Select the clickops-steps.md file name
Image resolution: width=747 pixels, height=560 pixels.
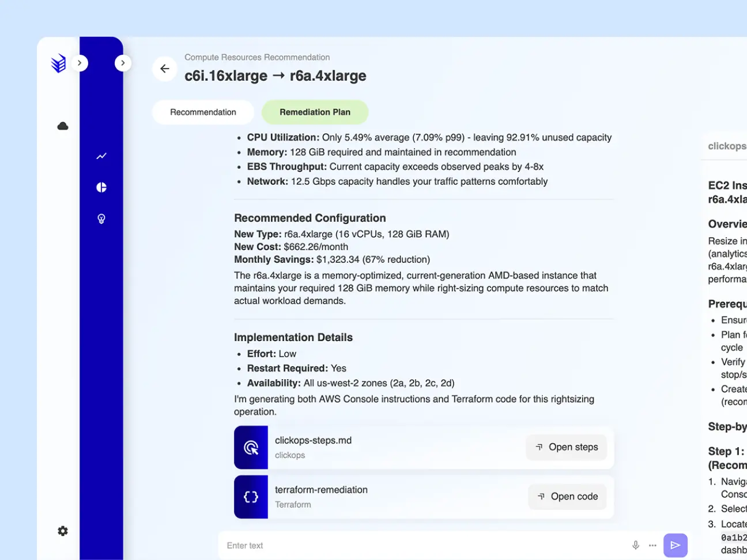pyautogui.click(x=313, y=440)
